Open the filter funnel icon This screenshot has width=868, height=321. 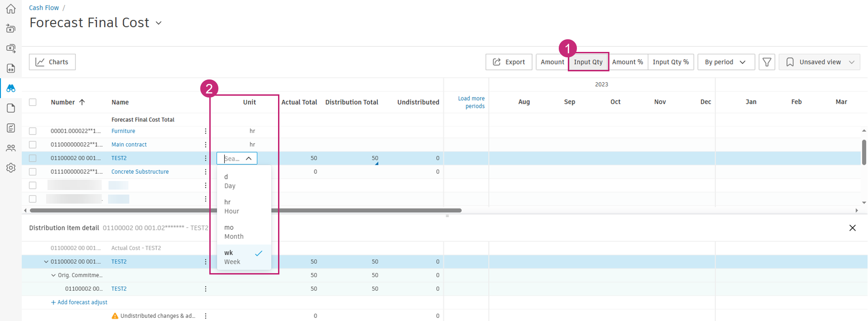pos(767,62)
